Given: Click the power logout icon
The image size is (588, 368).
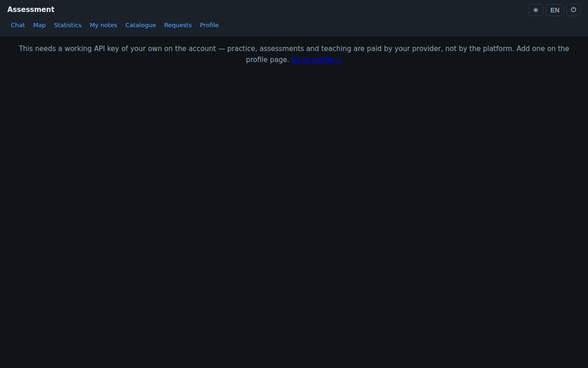Looking at the screenshot, I should click(573, 10).
